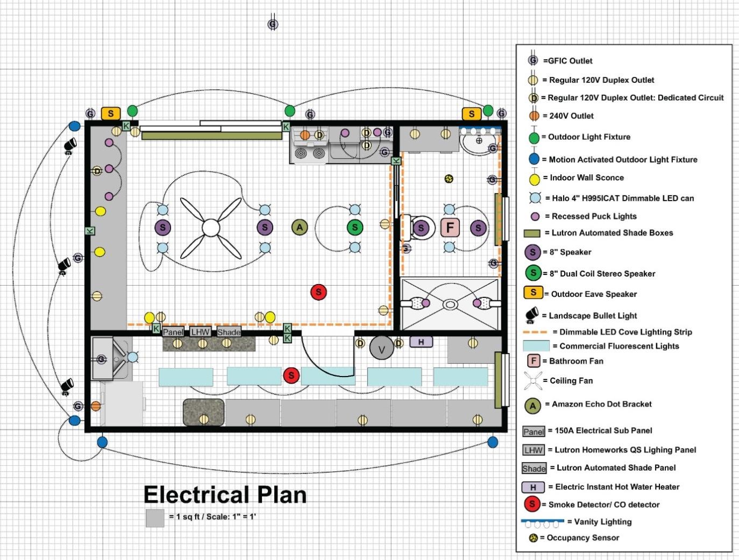
Task: Click the gray V circle in the lower room
Action: 382,349
